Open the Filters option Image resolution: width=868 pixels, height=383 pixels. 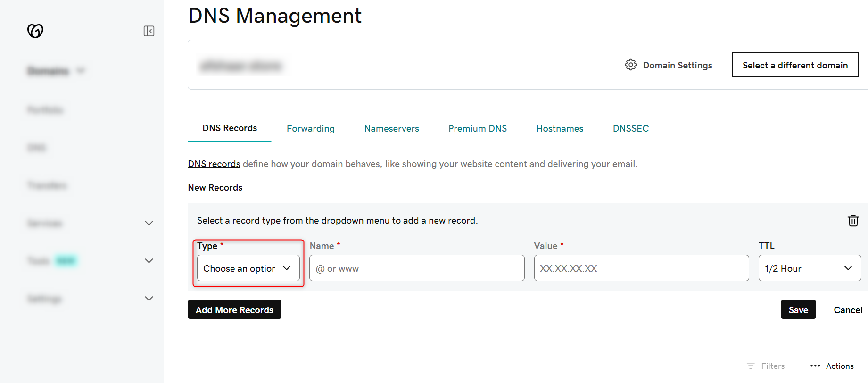coord(766,366)
